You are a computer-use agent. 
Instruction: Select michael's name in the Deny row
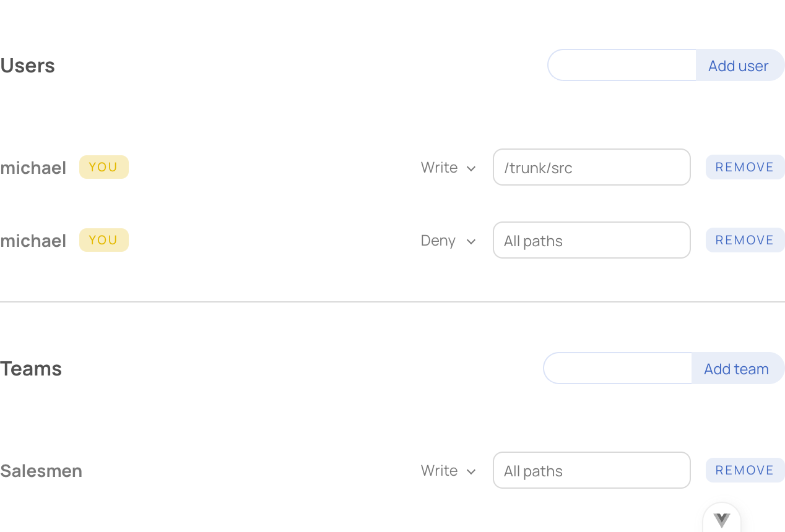(x=33, y=241)
